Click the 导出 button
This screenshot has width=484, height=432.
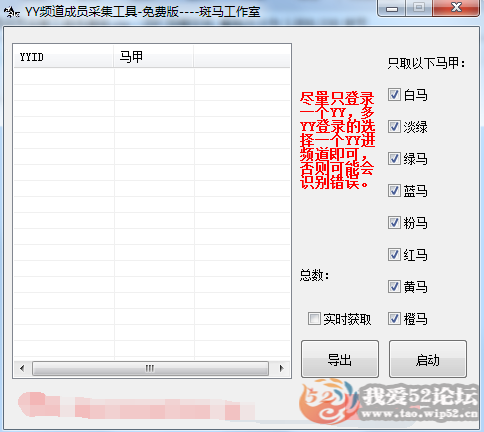[340, 359]
